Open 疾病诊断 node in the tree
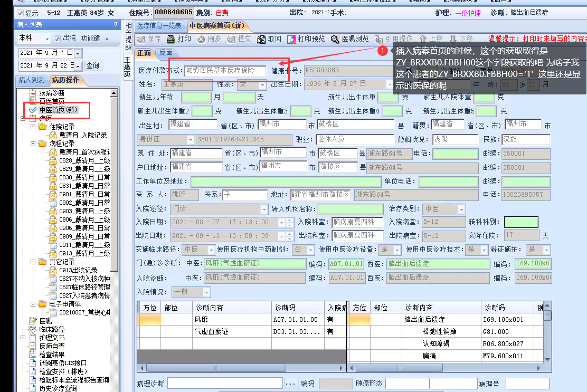 pos(52,93)
